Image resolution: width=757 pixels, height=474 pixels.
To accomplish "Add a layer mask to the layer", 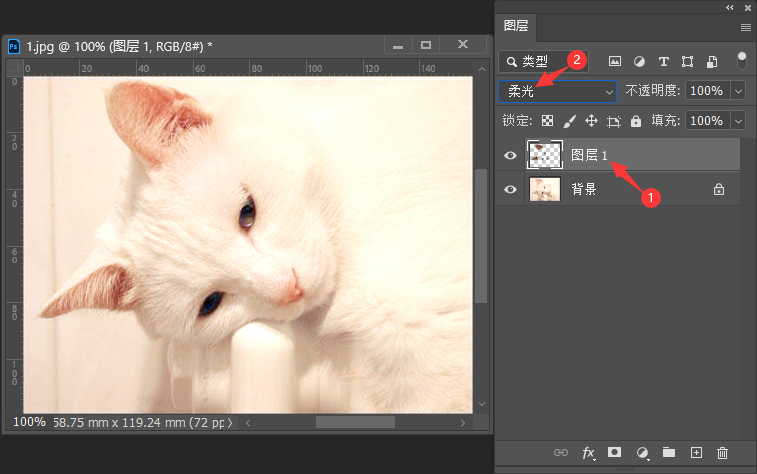I will tap(615, 453).
